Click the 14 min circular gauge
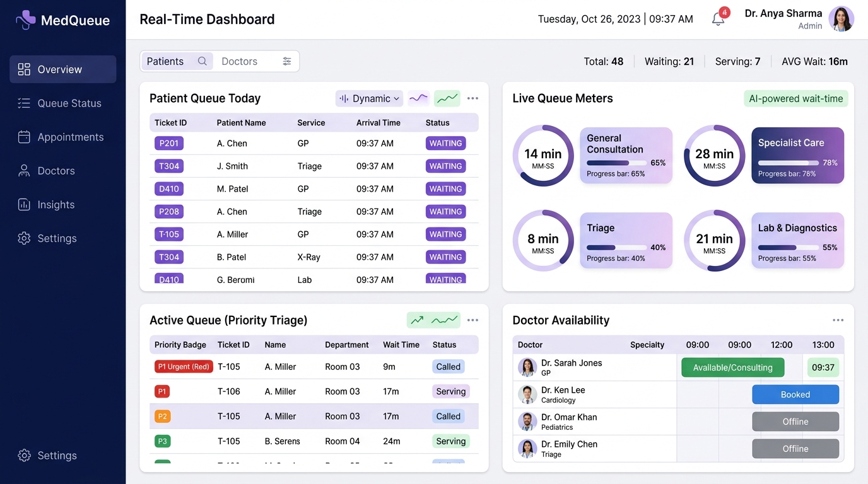This screenshot has height=484, width=868. click(x=543, y=156)
